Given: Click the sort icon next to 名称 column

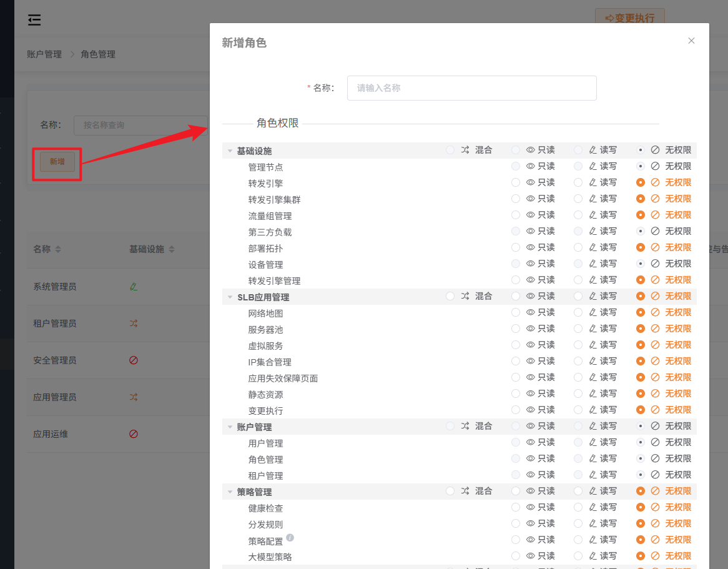Looking at the screenshot, I should coord(58,250).
